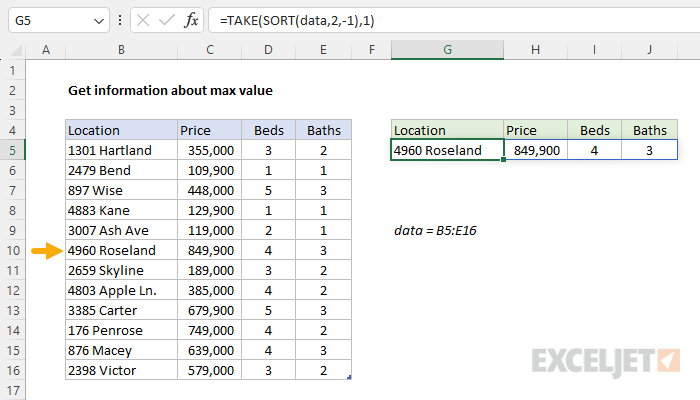Select cell '176 Penrose'
Image resolution: width=700 pixels, height=400 pixels.
(x=121, y=330)
